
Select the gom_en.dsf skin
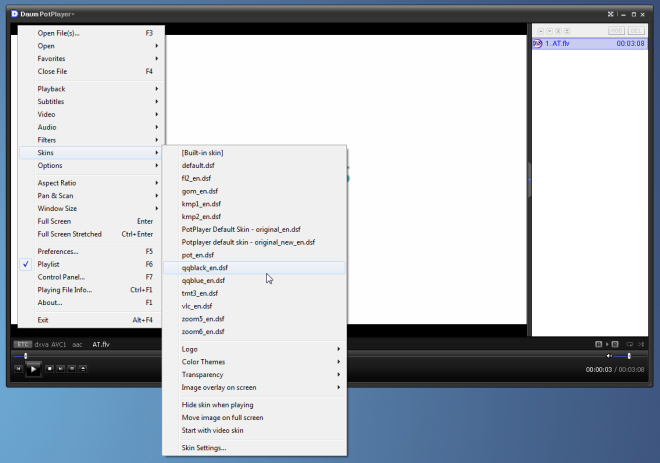[x=254, y=191]
